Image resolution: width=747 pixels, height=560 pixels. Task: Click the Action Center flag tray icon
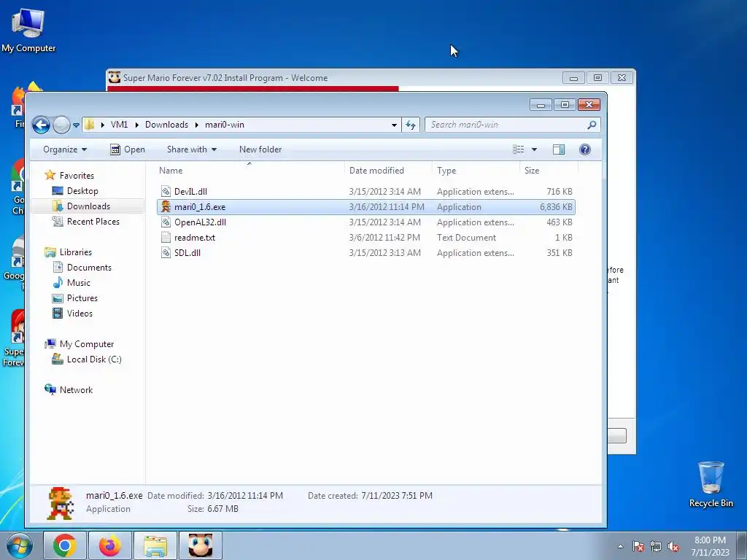[638, 546]
